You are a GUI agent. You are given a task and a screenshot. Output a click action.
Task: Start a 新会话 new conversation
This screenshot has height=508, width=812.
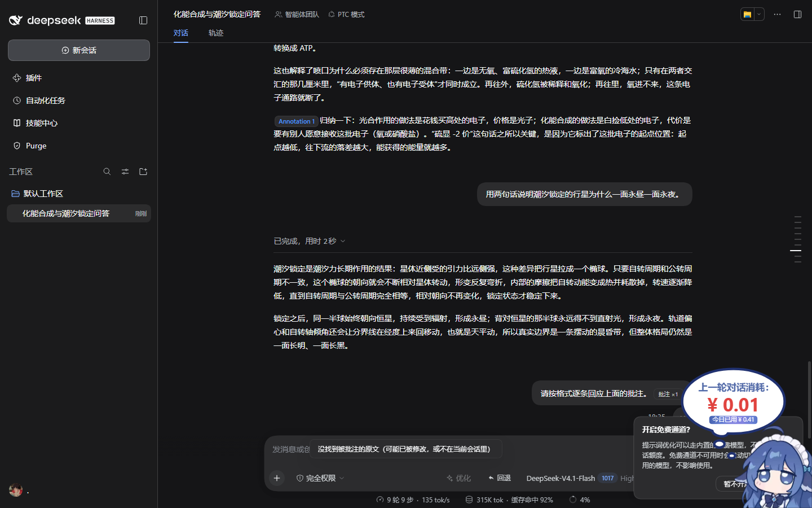pyautogui.click(x=79, y=50)
